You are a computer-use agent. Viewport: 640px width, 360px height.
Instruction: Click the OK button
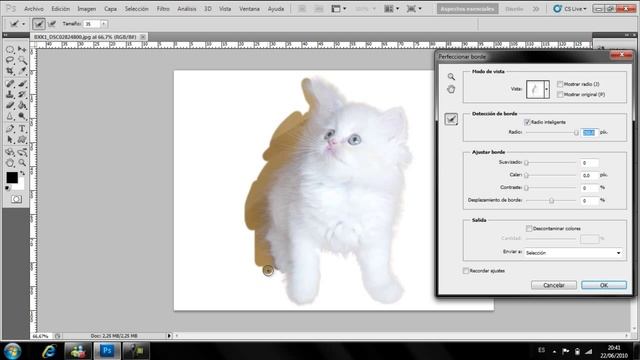604,285
